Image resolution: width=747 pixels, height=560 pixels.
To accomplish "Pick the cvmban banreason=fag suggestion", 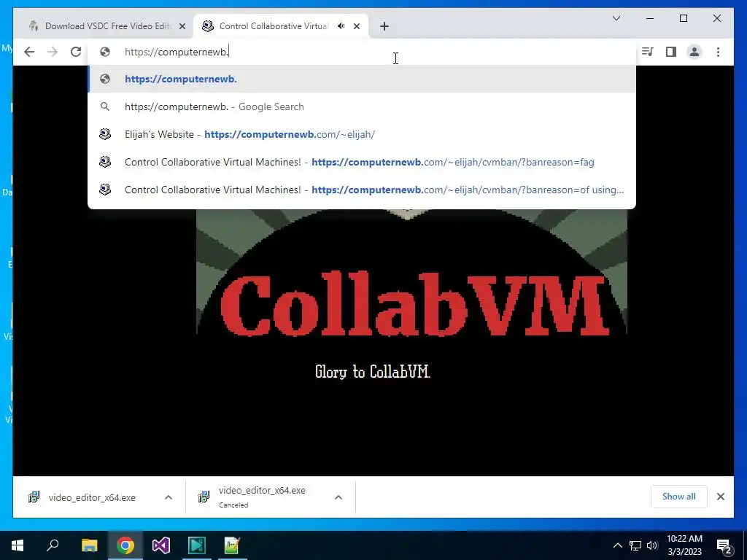I will tap(362, 162).
